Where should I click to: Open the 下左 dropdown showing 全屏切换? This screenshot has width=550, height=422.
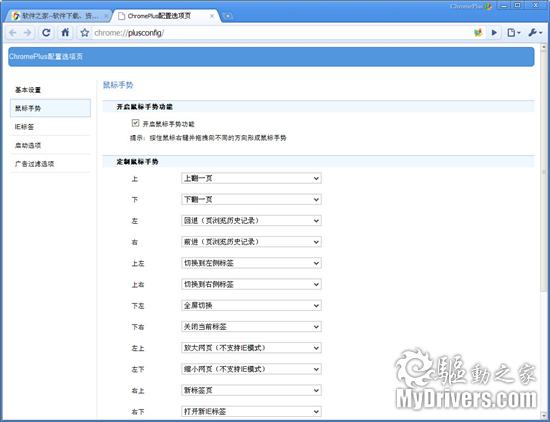251,306
